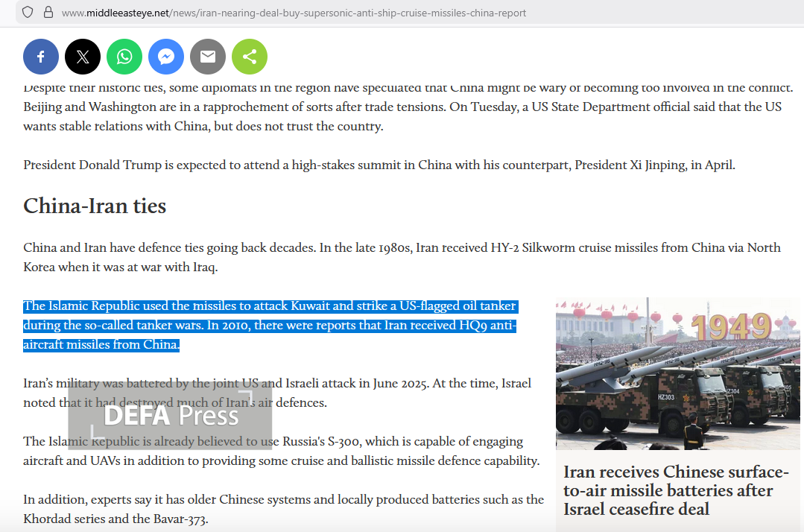Click the shield tracking protection icon

tap(28, 13)
